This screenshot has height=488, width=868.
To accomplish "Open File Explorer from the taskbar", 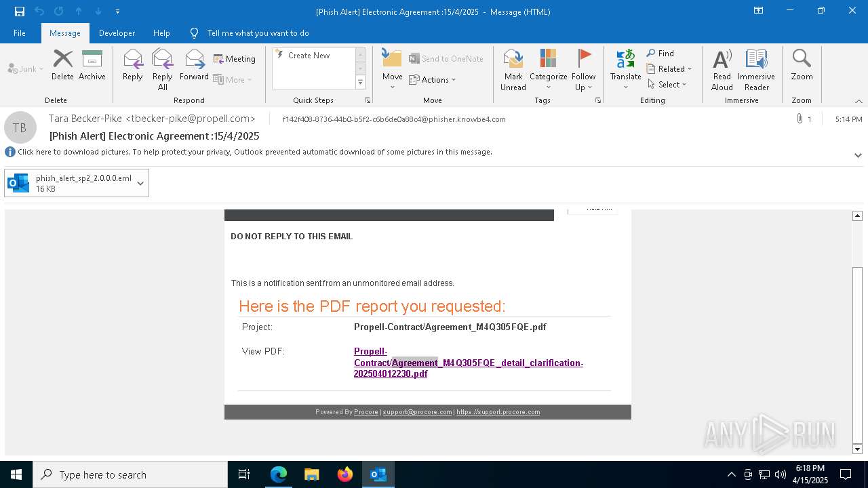I will coord(312,474).
